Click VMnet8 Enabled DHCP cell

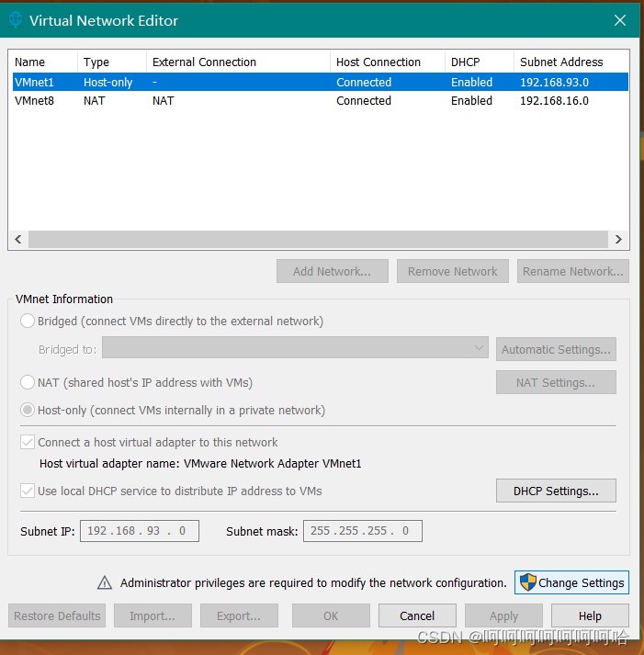click(471, 101)
